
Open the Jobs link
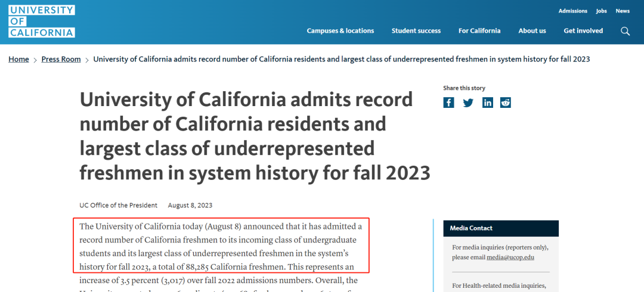(x=601, y=11)
